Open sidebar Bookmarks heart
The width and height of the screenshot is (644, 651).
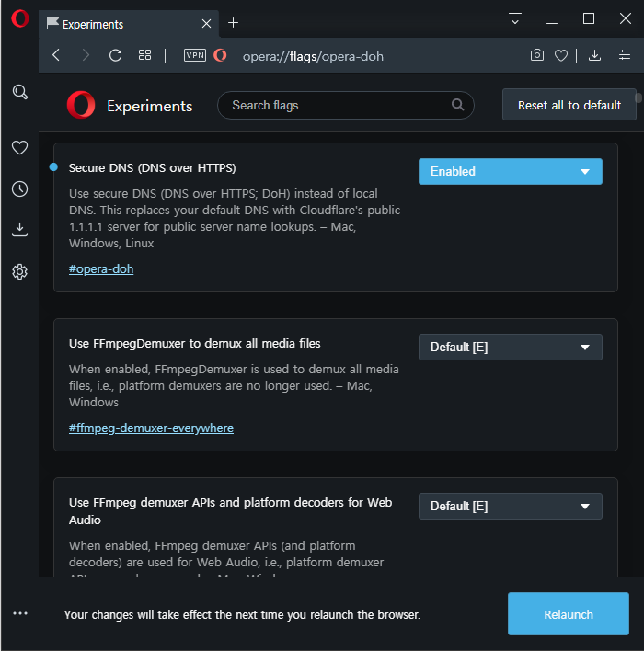[19, 147]
